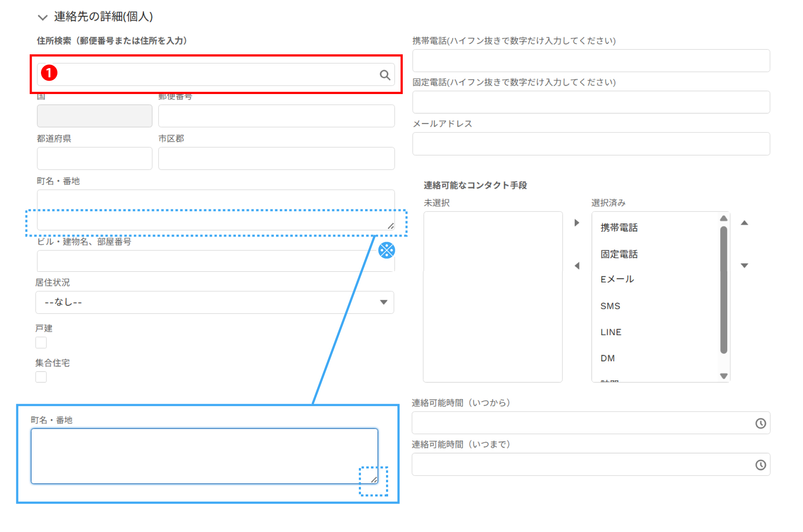Image resolution: width=803 pixels, height=532 pixels.
Task: Click the メールアドレス input field
Action: (x=591, y=144)
